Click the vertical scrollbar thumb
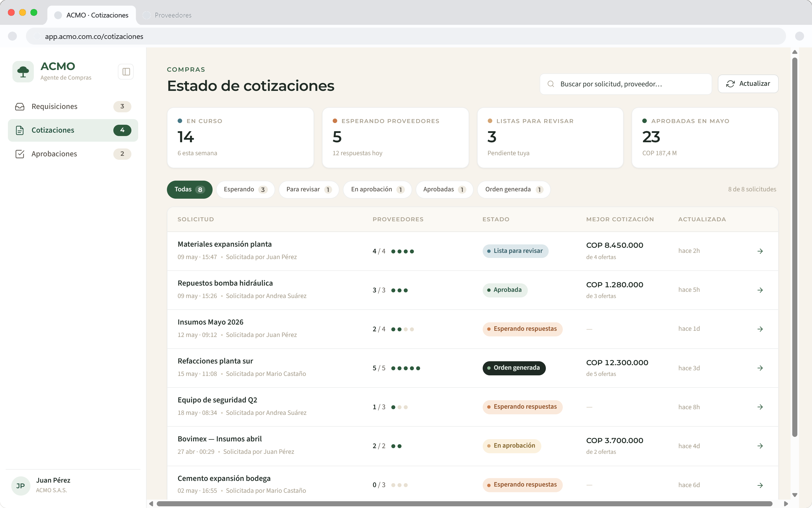Image resolution: width=812 pixels, height=508 pixels. pos(795,247)
